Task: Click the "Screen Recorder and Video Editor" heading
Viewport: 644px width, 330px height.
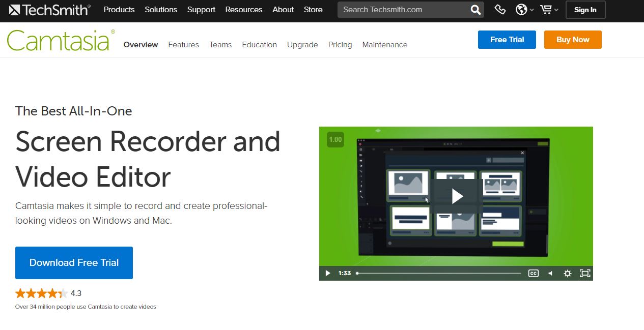Action: pyautogui.click(x=148, y=159)
